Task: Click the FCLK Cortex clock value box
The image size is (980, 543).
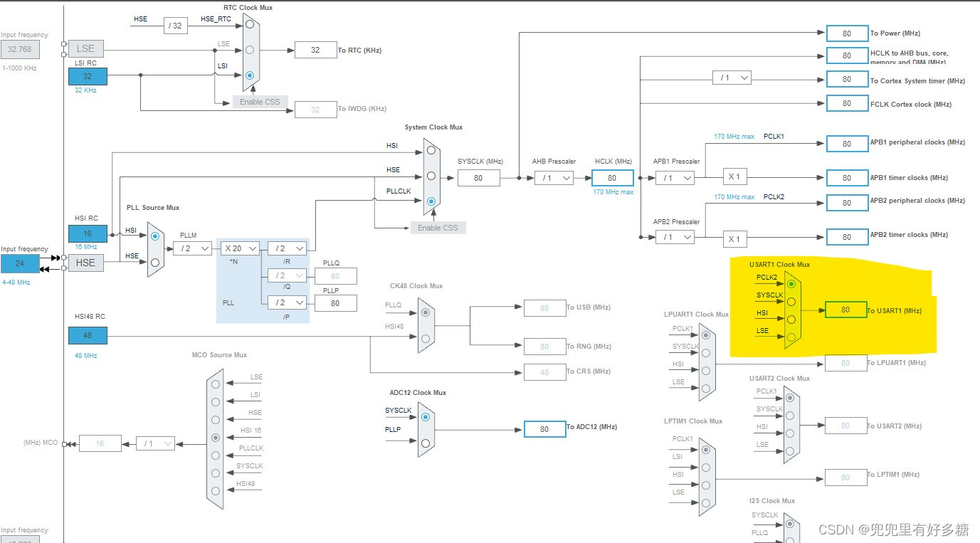Action: [x=847, y=103]
